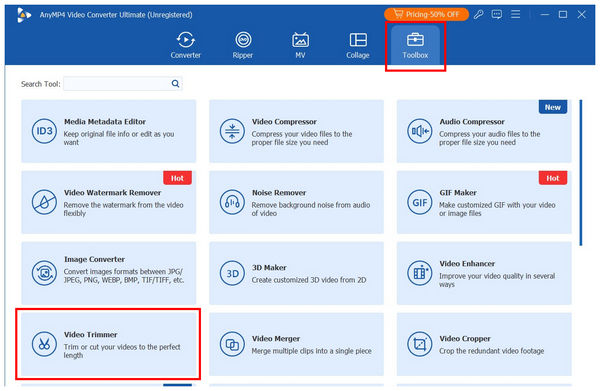Click 'Create customized 3D video from 2D'
Screen dimensions: 600x391
(309, 280)
